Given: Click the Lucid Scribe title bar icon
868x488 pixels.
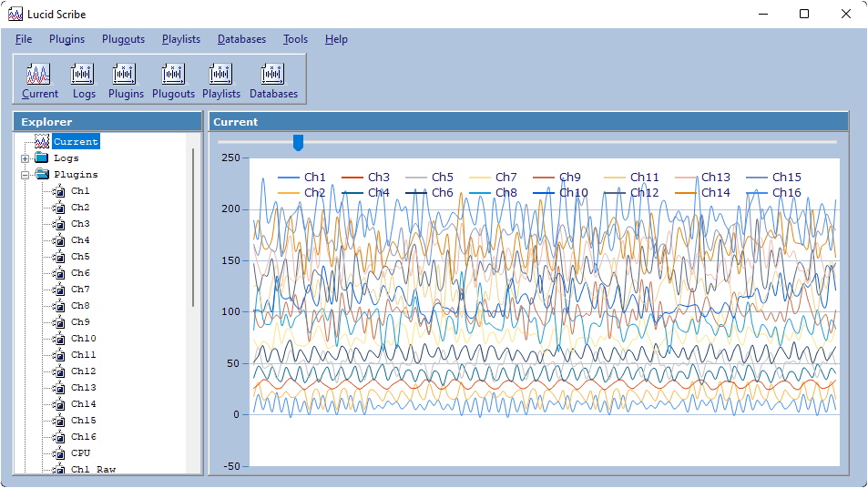Looking at the screenshot, I should [15, 15].
